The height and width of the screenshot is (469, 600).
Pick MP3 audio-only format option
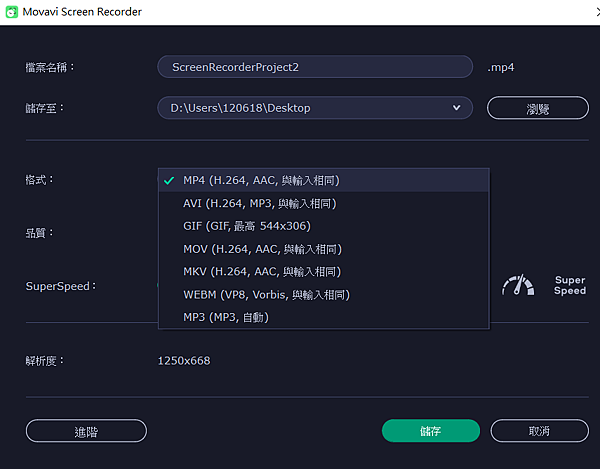[x=324, y=317]
